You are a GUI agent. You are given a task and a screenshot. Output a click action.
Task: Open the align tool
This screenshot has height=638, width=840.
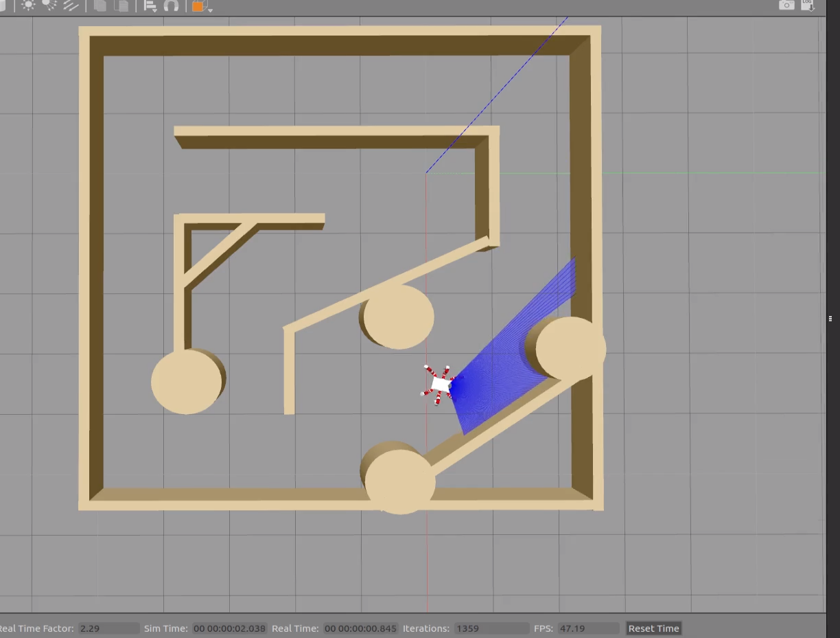click(x=150, y=6)
